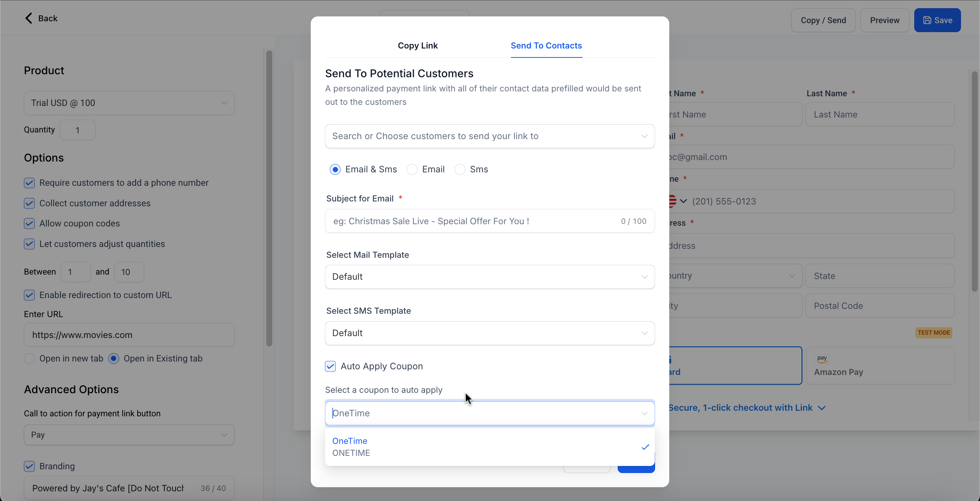980x501 pixels.
Task: Open Select Mail Template dropdown
Action: click(x=489, y=277)
